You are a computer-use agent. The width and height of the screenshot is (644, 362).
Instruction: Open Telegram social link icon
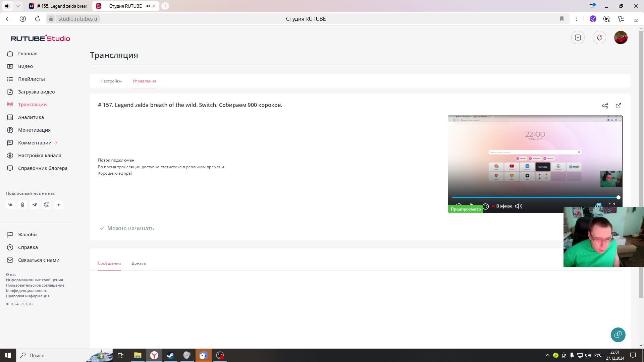(35, 205)
